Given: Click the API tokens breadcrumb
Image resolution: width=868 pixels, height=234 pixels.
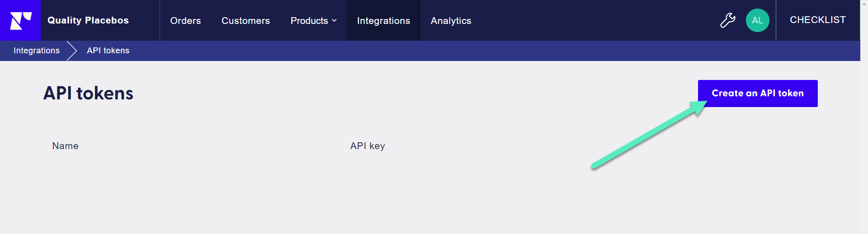Looking at the screenshot, I should [x=108, y=51].
